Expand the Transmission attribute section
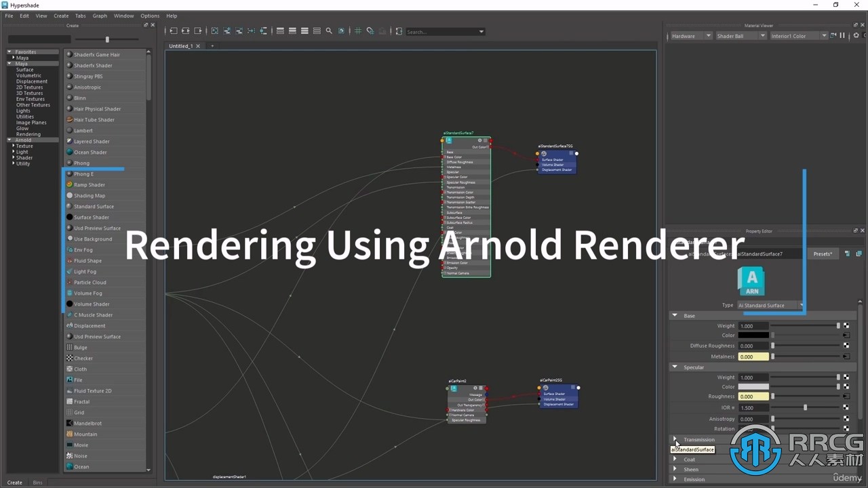868x488 pixels. click(x=675, y=440)
